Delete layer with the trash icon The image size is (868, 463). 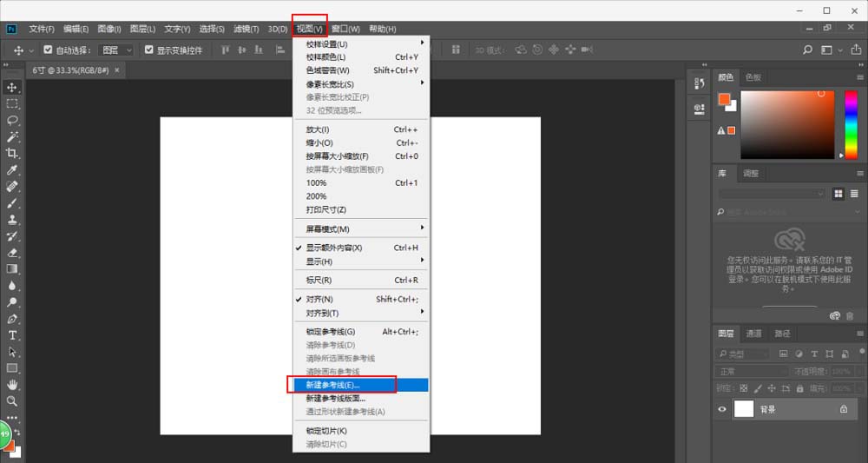(851, 316)
